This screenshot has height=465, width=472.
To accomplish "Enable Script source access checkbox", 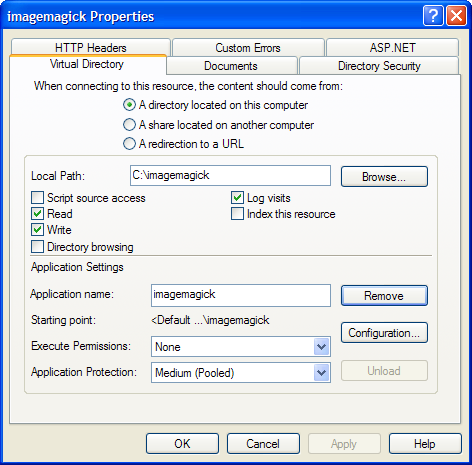I will click(x=37, y=197).
